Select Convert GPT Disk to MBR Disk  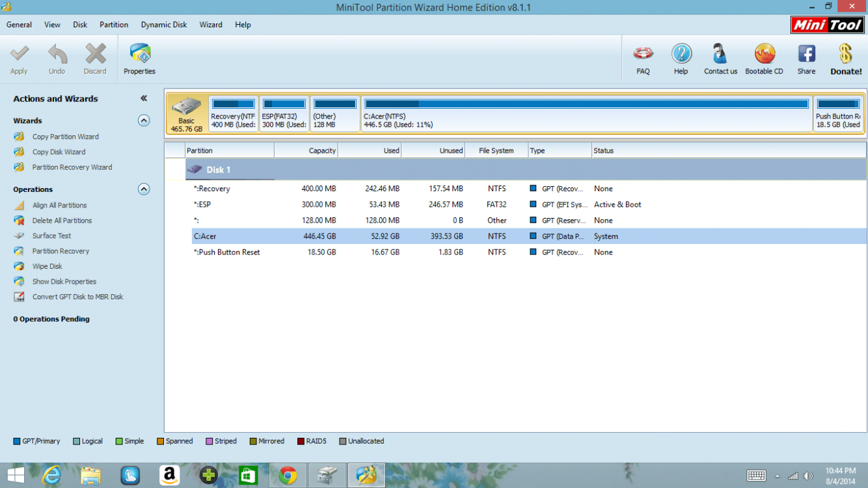pos(77,297)
